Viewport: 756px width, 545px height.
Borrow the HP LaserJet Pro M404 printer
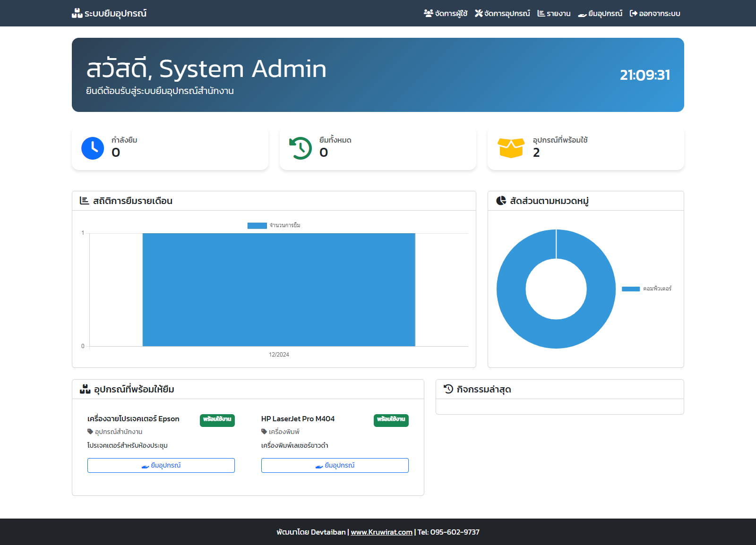tap(335, 465)
